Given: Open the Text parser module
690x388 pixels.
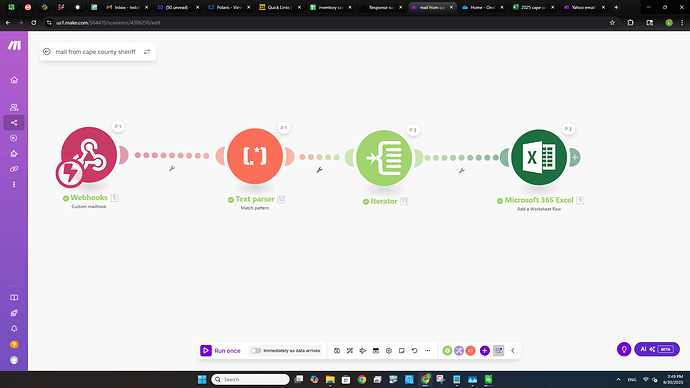Looking at the screenshot, I should [255, 156].
